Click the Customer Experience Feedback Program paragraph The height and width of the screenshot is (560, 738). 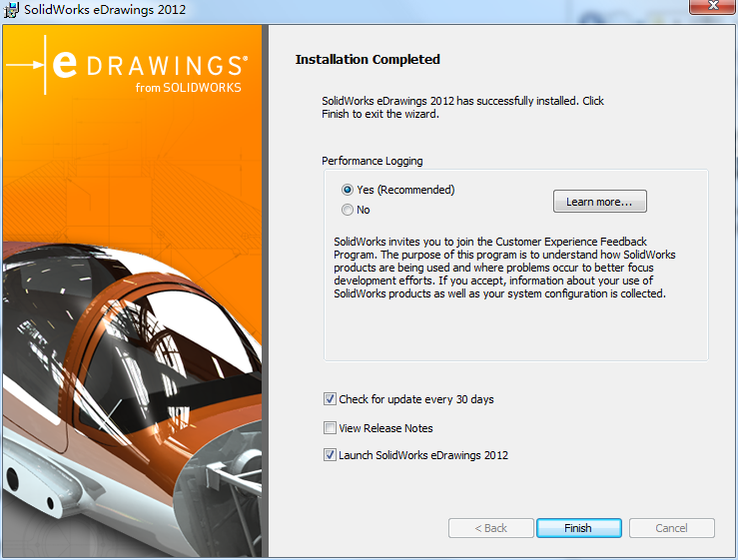click(504, 268)
